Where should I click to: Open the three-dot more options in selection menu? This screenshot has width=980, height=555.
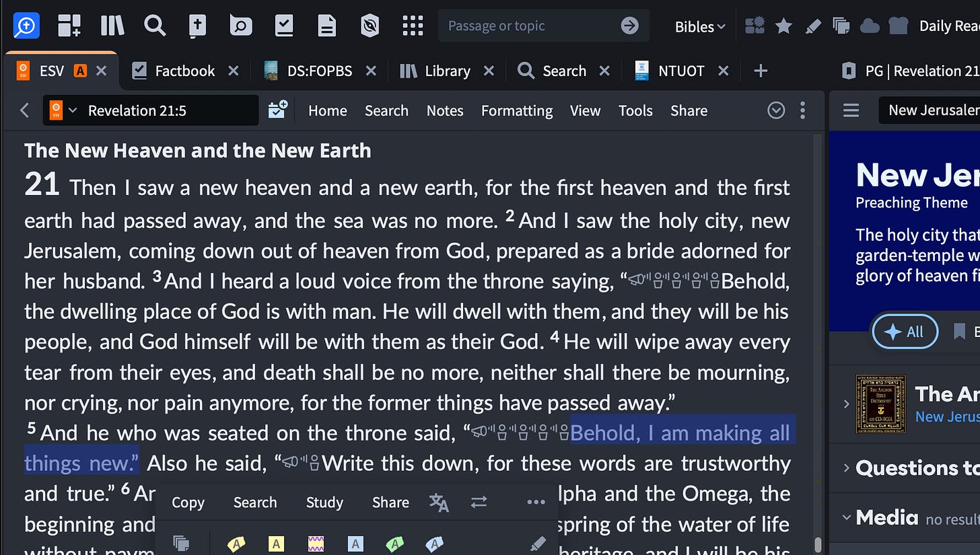[536, 503]
